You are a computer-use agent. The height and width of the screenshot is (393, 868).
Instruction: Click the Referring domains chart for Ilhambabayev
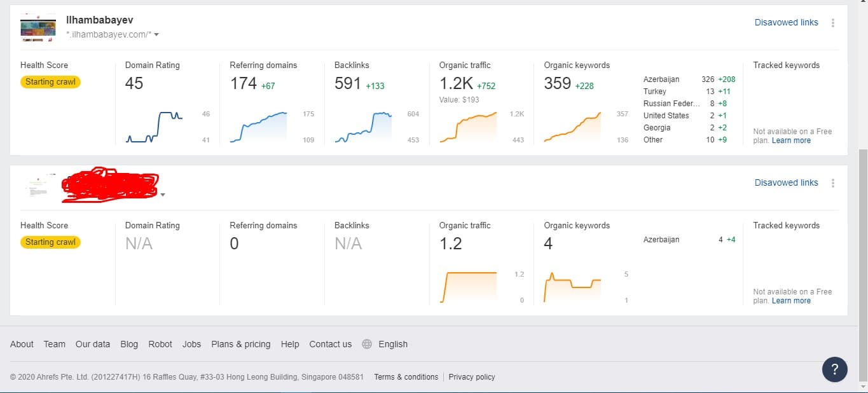coord(258,127)
